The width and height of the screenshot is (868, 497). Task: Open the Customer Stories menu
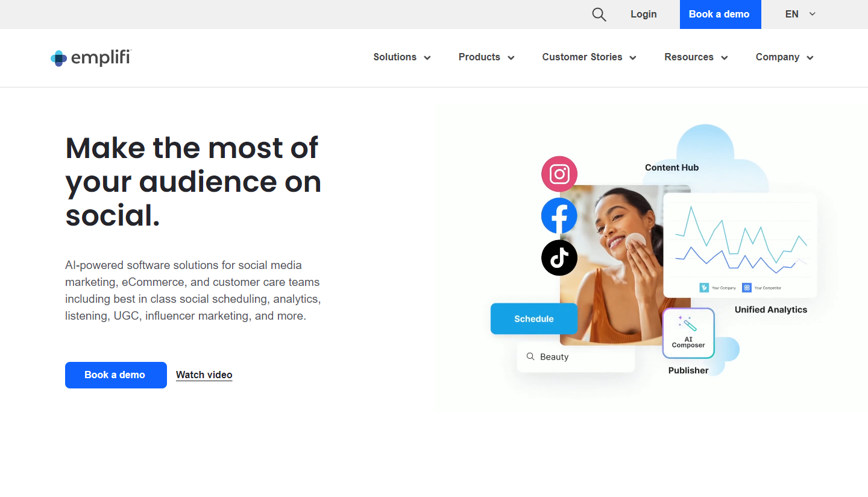tap(589, 57)
